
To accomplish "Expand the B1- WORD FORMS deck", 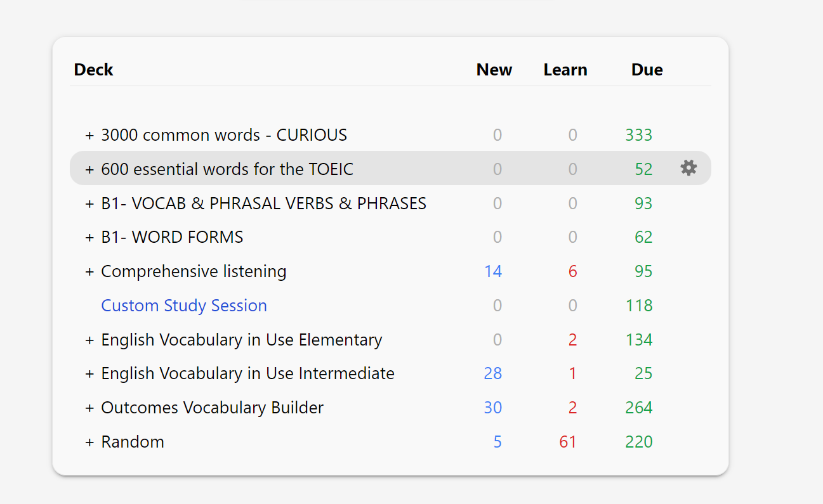I will point(89,238).
